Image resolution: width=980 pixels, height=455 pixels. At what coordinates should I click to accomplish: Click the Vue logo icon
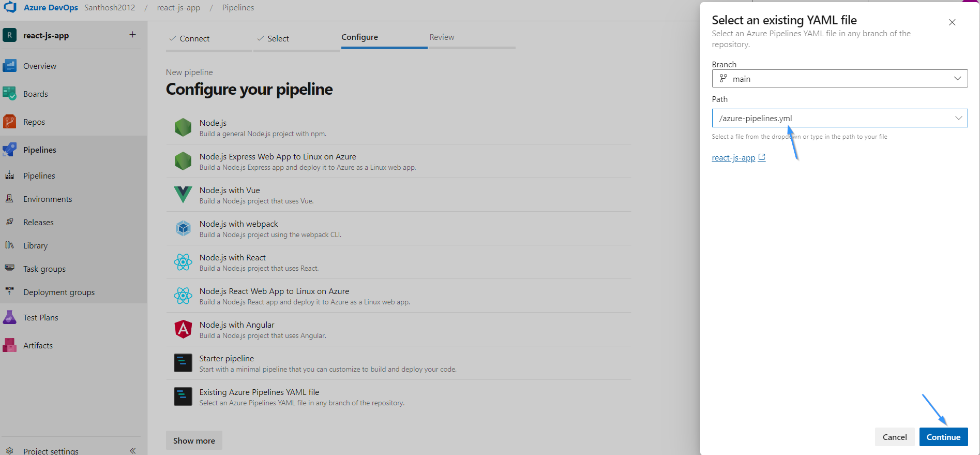coord(183,195)
